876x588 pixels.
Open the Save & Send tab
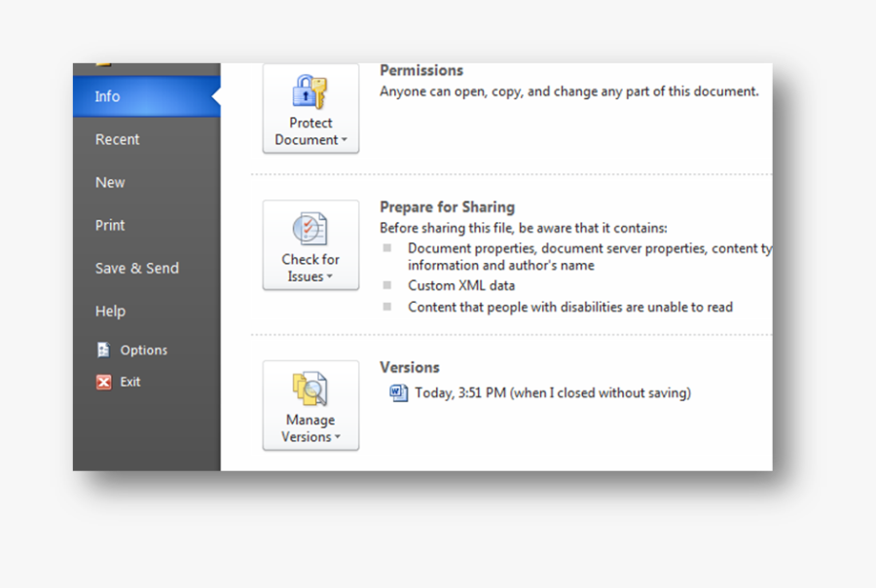(137, 268)
